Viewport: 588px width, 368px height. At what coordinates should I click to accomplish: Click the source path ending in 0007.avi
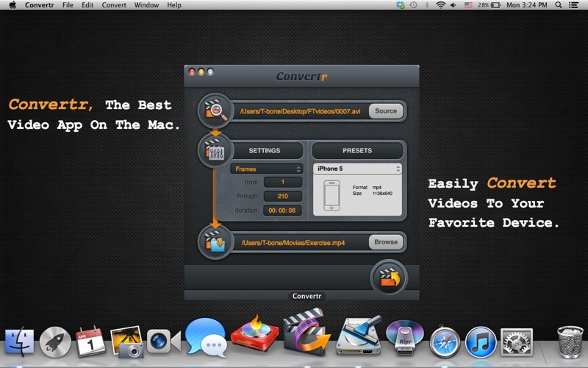301,111
